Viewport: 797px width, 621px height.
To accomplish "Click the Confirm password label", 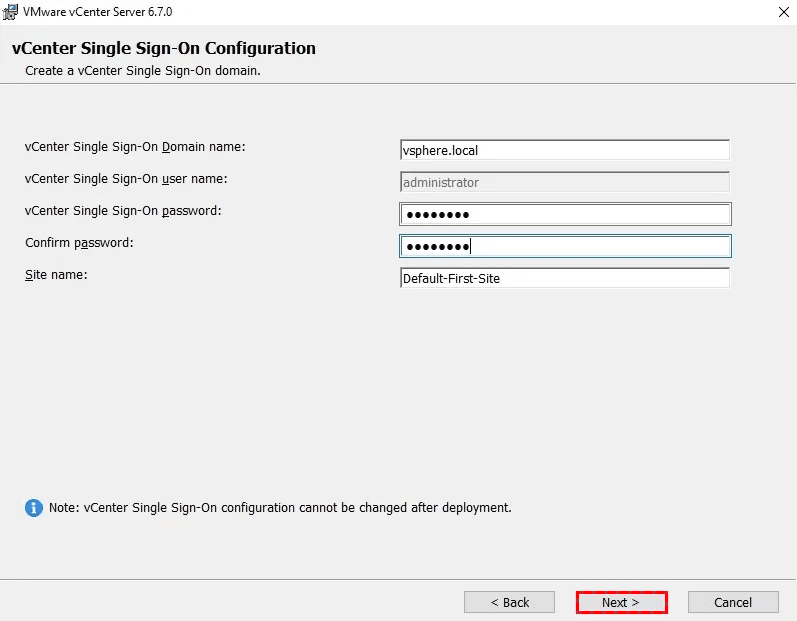I will pos(79,243).
